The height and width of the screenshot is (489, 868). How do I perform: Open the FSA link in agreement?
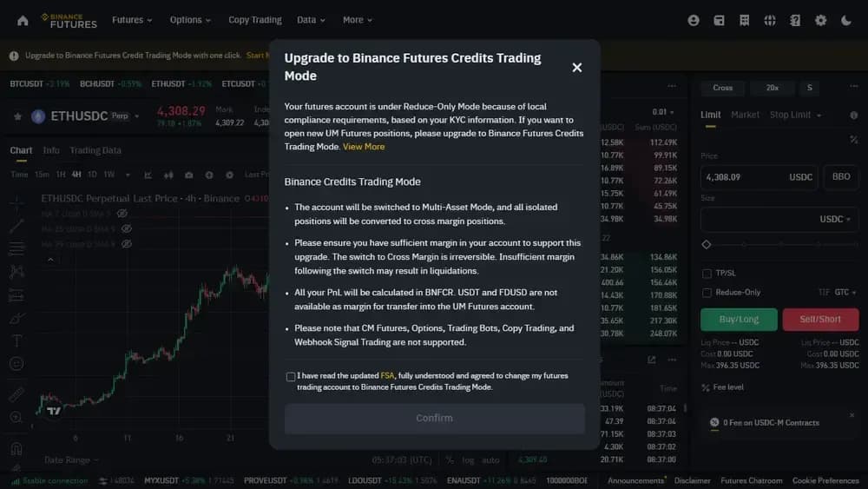387,375
